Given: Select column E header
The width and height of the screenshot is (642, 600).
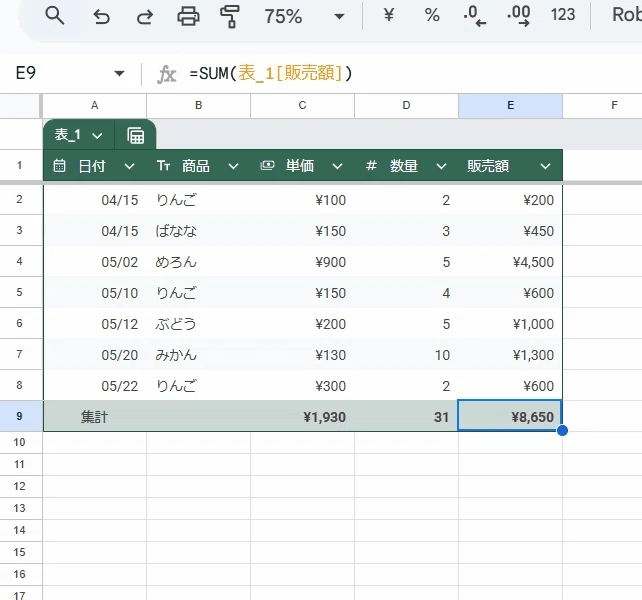Looking at the screenshot, I should tap(511, 106).
